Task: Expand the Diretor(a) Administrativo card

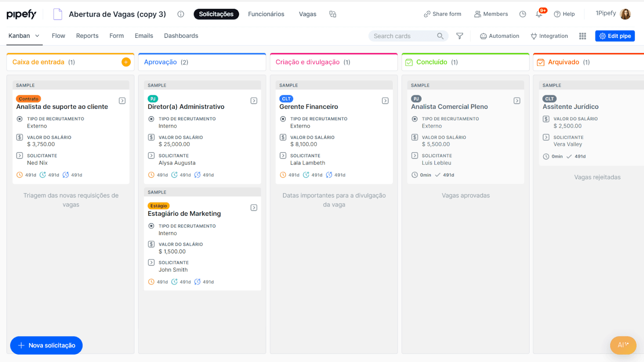Action: pos(254,101)
